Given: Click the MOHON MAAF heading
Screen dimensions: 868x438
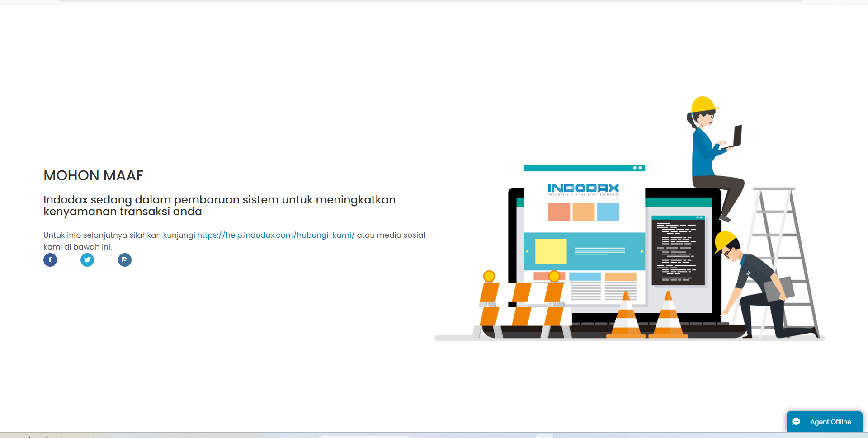Looking at the screenshot, I should (x=94, y=175).
